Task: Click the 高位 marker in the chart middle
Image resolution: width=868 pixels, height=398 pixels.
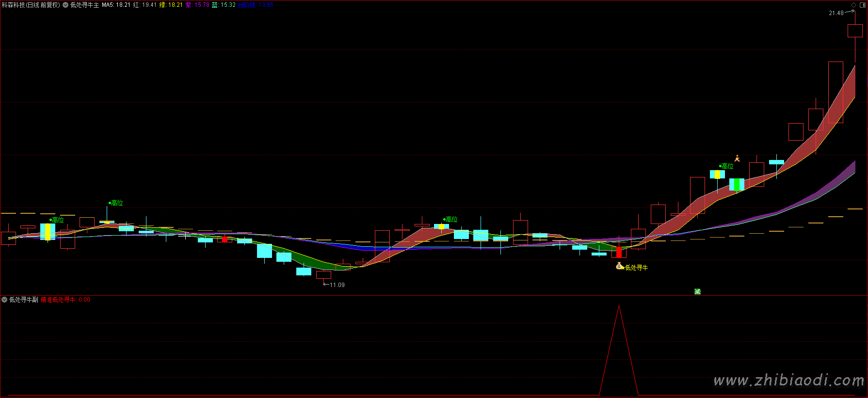Action: pos(451,220)
